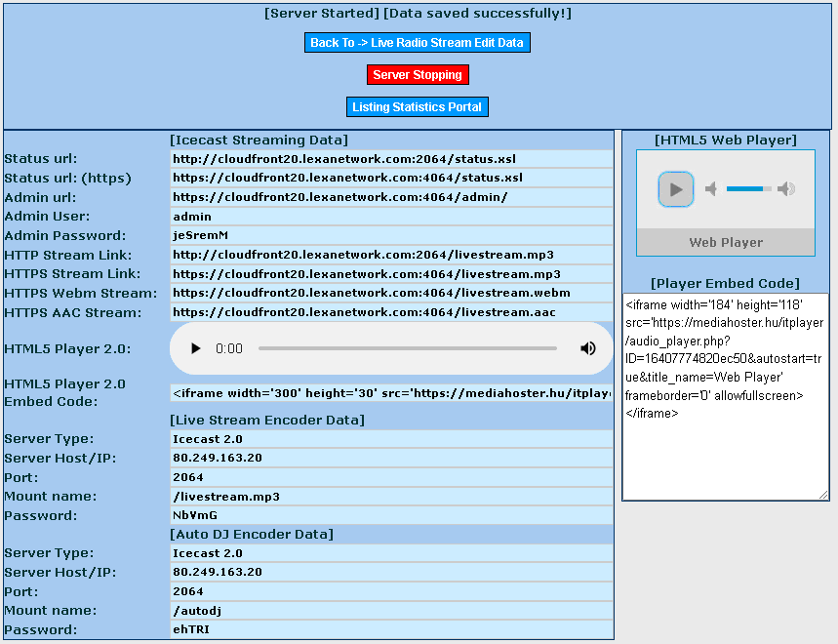The height and width of the screenshot is (644, 838).
Task: Click the Player Embed Code textarea
Action: click(x=725, y=396)
